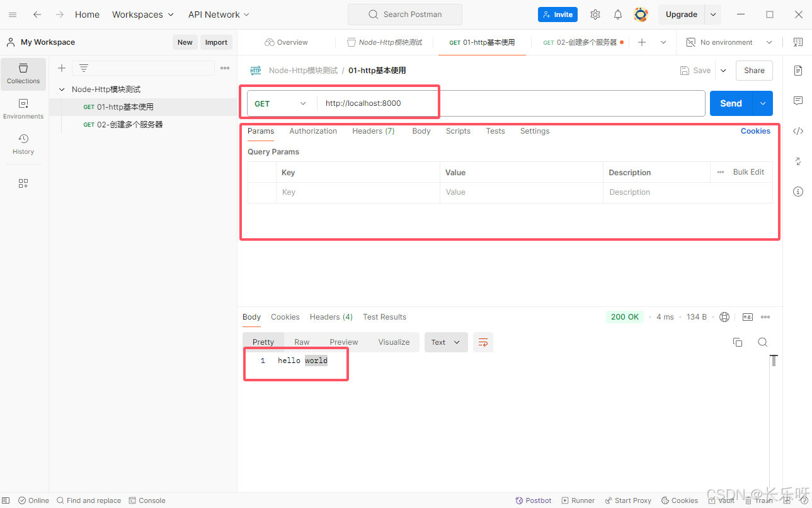Go forward using the forward arrow
812x508 pixels.
59,14
